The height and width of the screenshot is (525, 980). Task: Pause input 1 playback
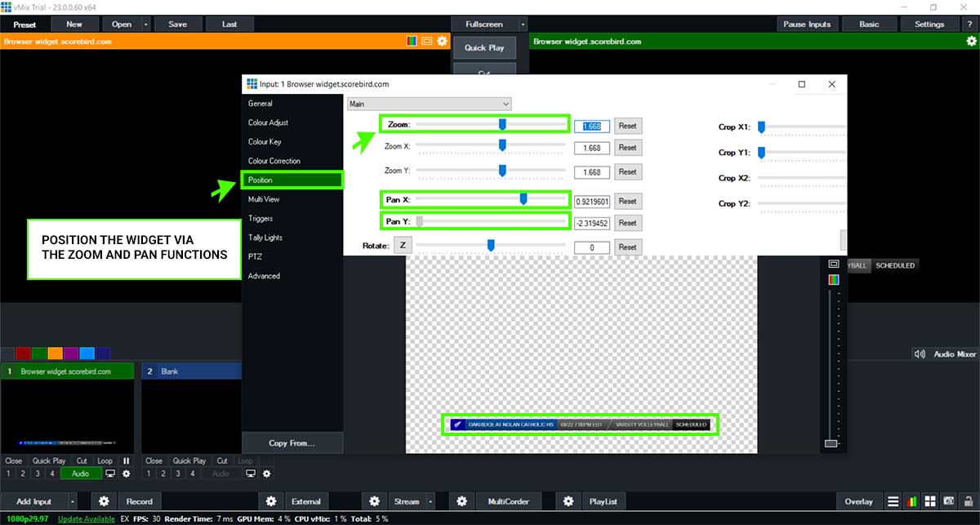[x=126, y=460]
